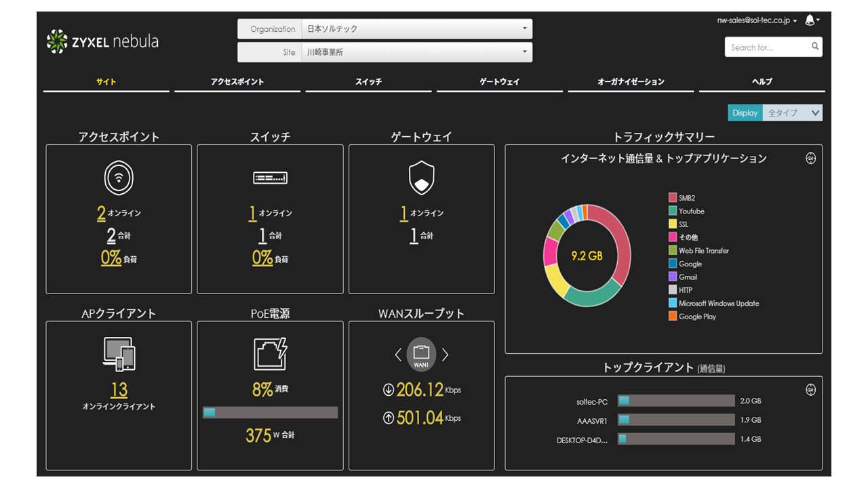Screen dimensions: 868x488
Task: Click the SMB2 legend color swatch
Action: pyautogui.click(x=673, y=198)
